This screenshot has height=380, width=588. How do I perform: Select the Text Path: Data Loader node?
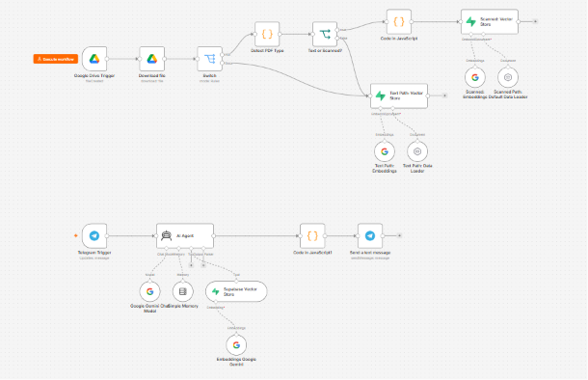[417, 151]
